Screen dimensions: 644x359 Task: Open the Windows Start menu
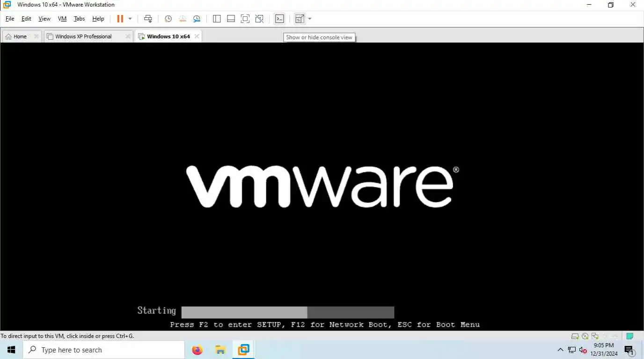tap(11, 350)
